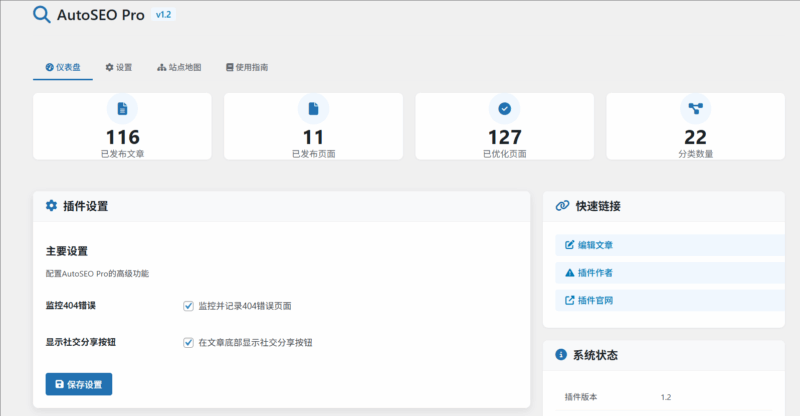Open the 站点地图 tab
800x416 pixels.
click(179, 67)
